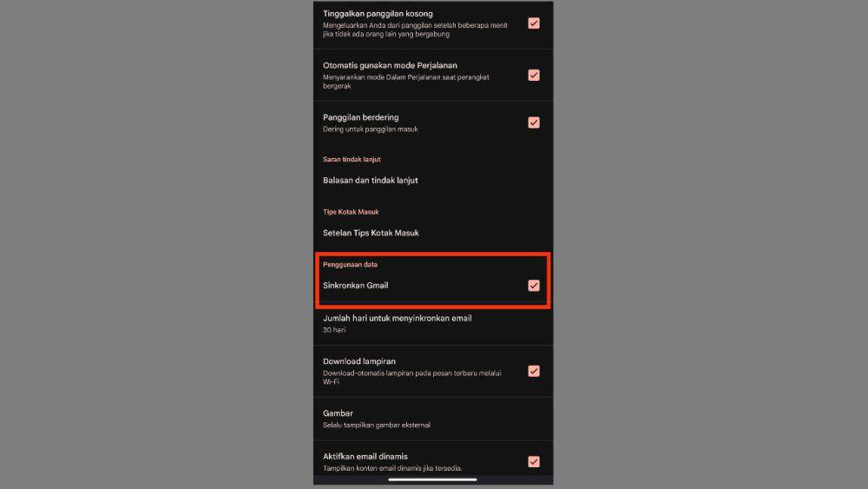Tap the bottom home gesture bar
The width and height of the screenshot is (868, 489).
click(x=432, y=479)
